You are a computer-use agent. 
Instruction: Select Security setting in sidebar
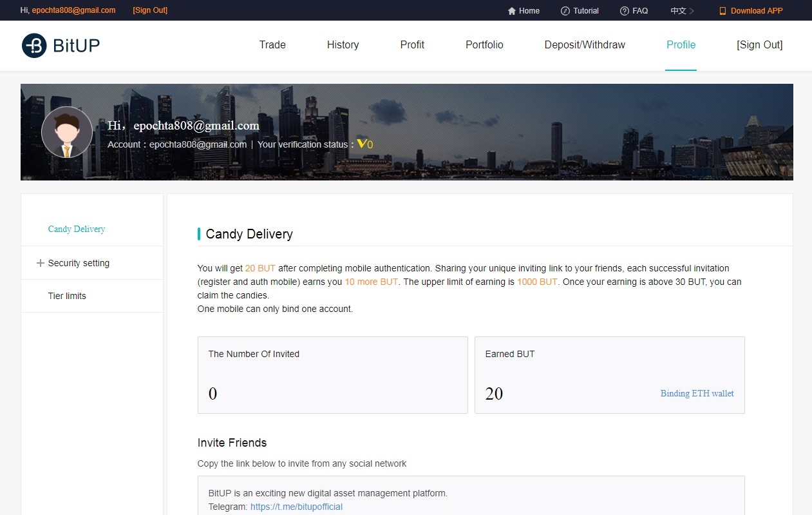pyautogui.click(x=79, y=263)
